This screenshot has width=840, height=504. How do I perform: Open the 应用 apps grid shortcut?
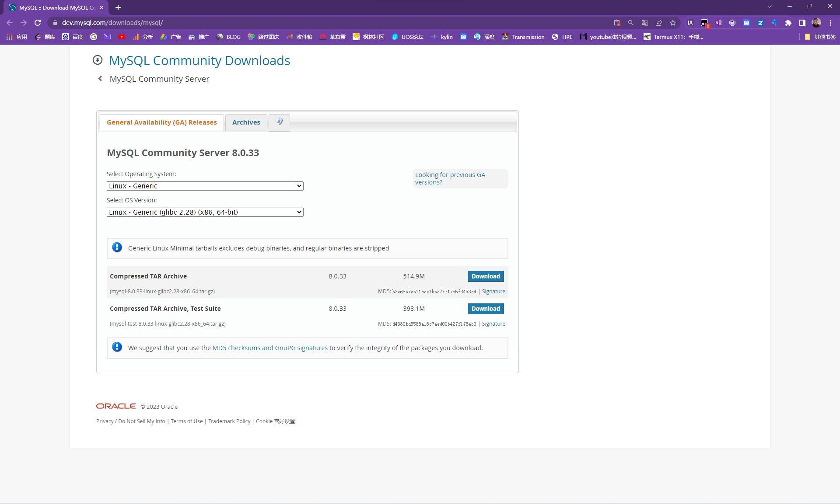[x=17, y=37]
